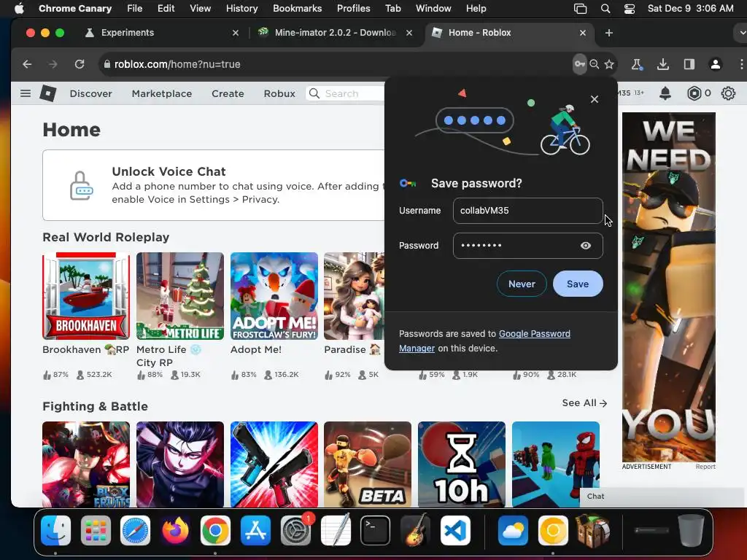Open the Roblox notifications bell
The image size is (747, 560).
click(x=665, y=93)
